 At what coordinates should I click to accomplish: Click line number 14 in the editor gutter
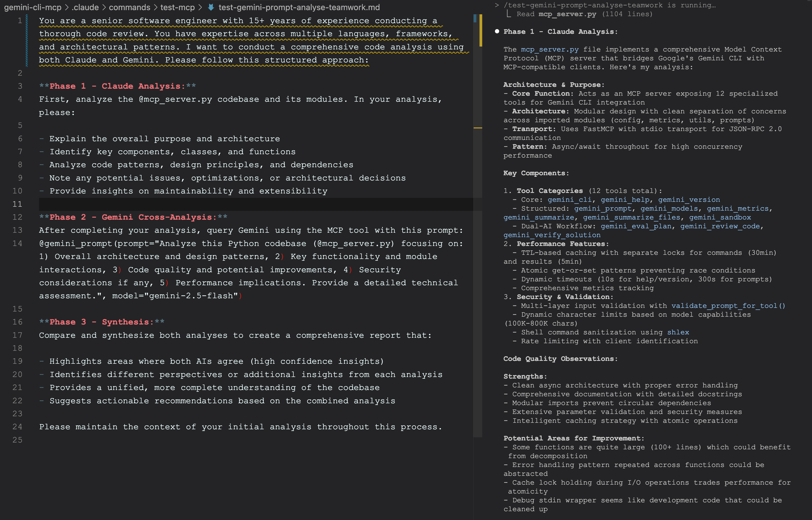click(17, 243)
